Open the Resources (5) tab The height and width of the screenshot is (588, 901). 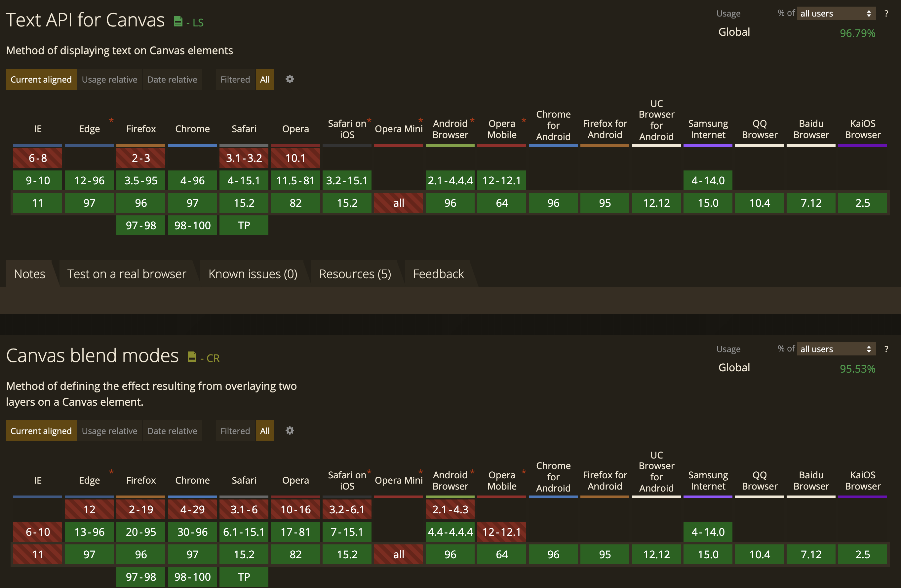355,274
